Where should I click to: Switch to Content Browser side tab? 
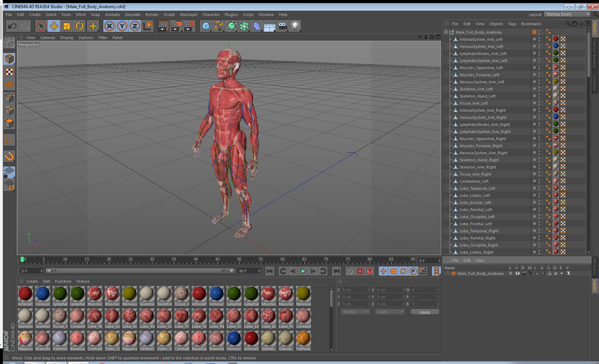coord(594,54)
